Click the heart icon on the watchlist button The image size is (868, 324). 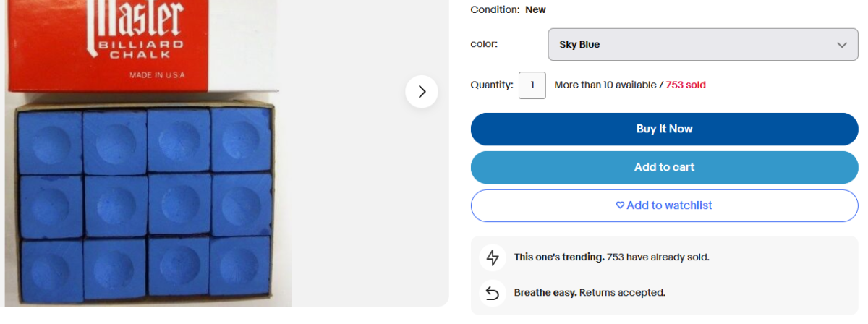(620, 205)
